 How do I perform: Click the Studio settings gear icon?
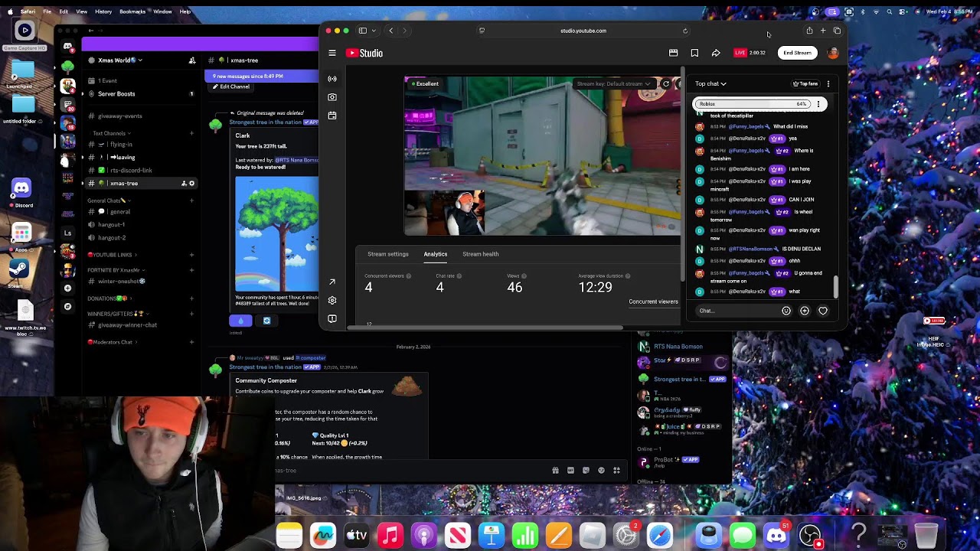coord(332,300)
